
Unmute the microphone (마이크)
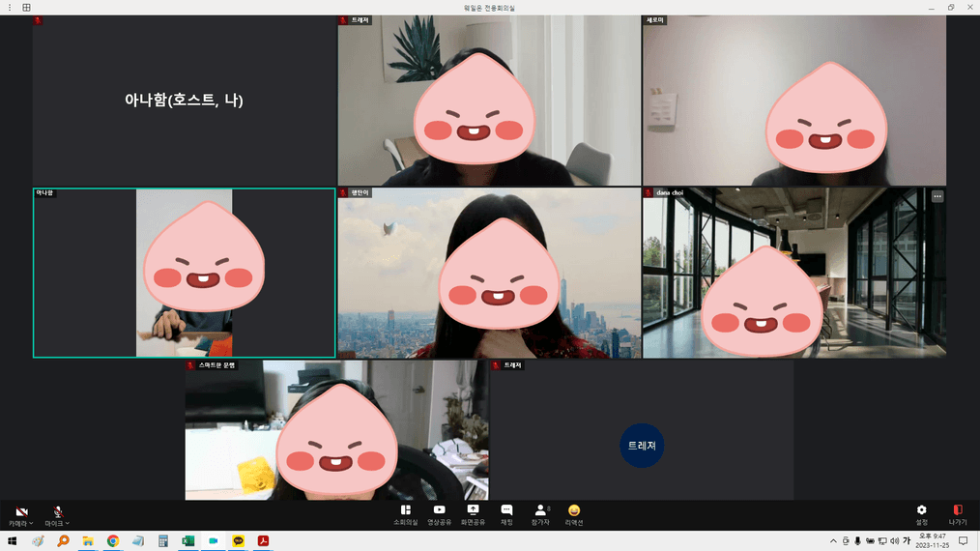(x=57, y=515)
